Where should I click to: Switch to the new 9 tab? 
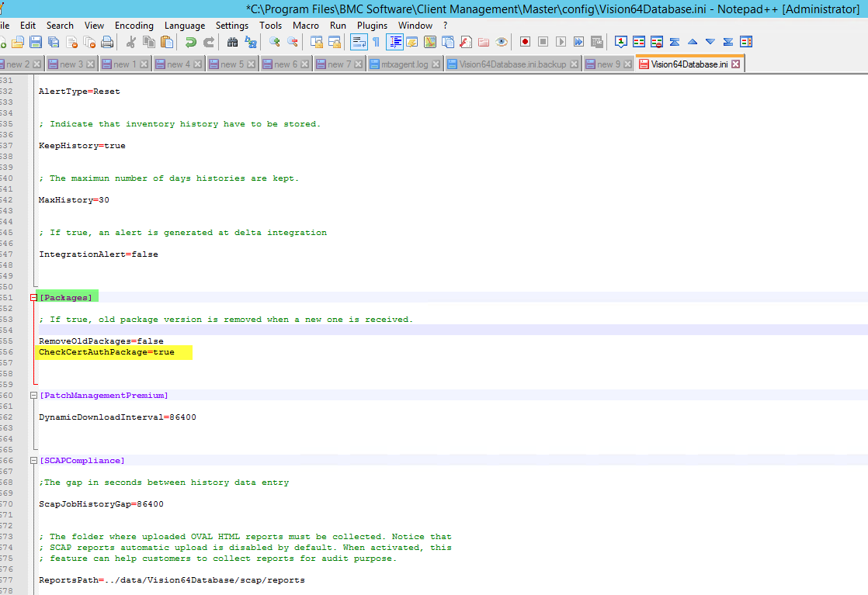(x=609, y=64)
